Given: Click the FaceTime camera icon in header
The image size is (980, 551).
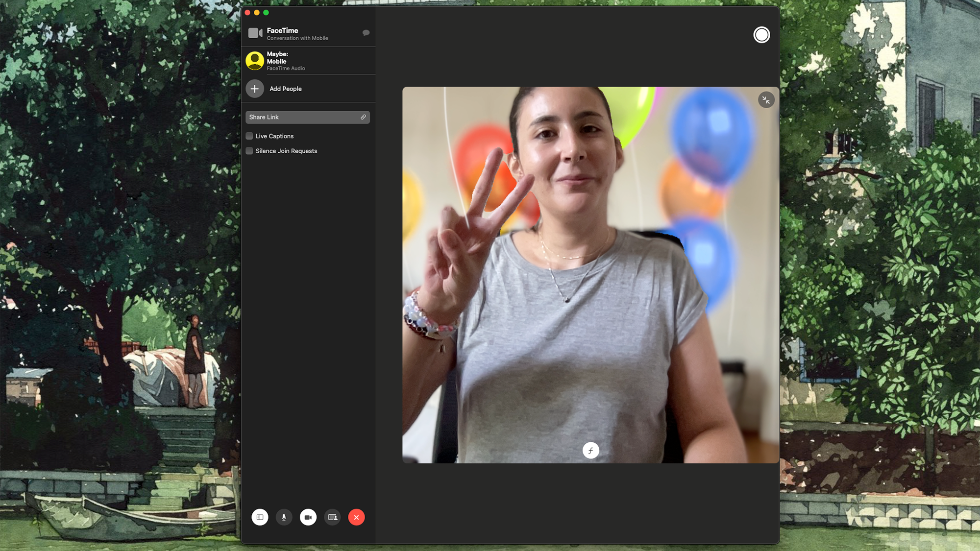Looking at the screenshot, I should click(x=255, y=33).
